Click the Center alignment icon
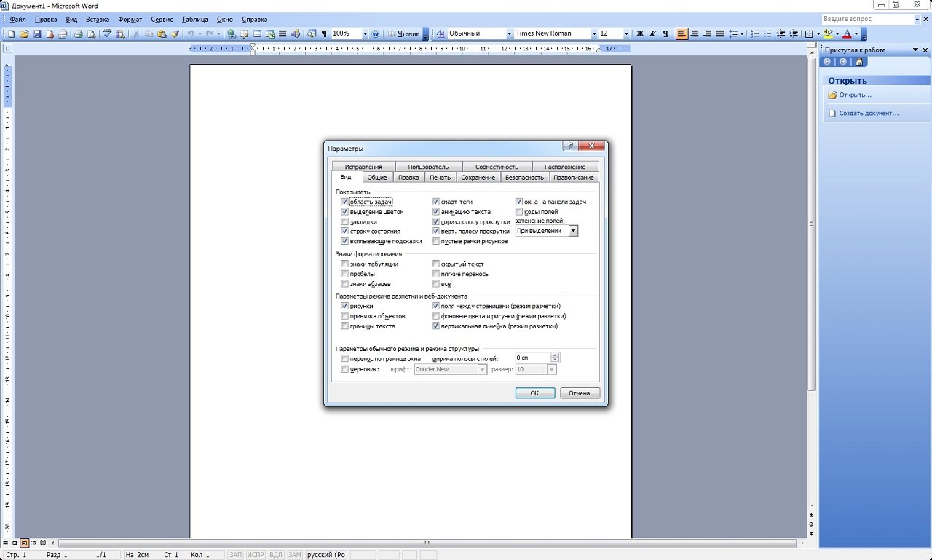This screenshot has height=560, width=932. point(695,34)
